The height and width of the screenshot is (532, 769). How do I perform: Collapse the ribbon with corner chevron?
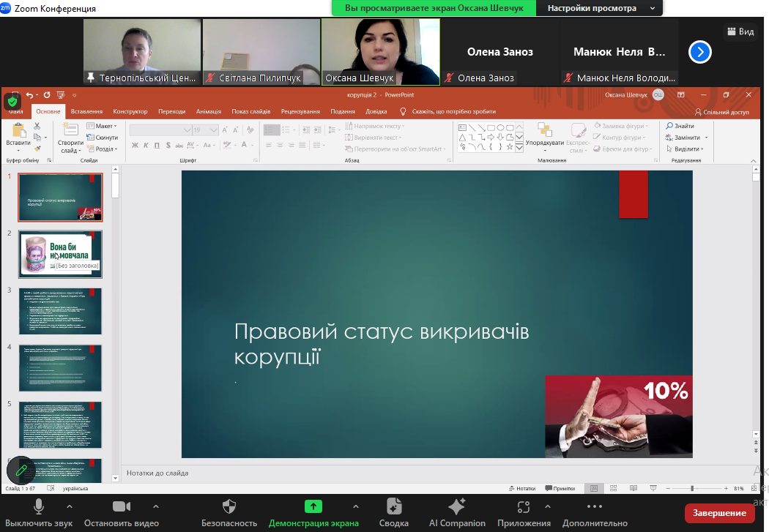pyautogui.click(x=754, y=161)
